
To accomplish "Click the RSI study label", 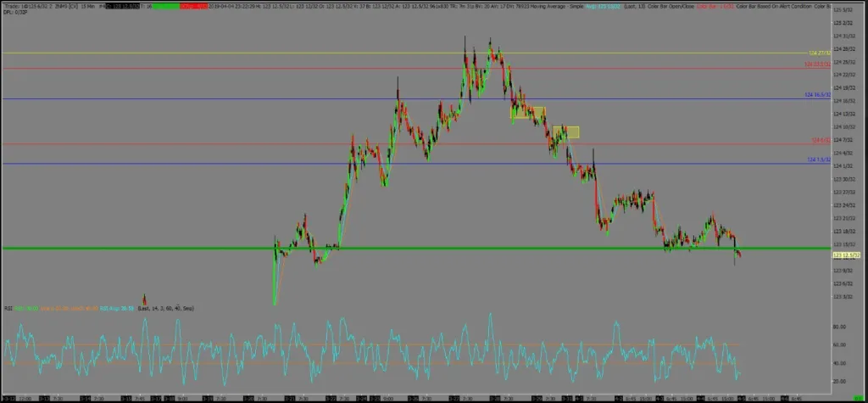I will pyautogui.click(x=8, y=308).
